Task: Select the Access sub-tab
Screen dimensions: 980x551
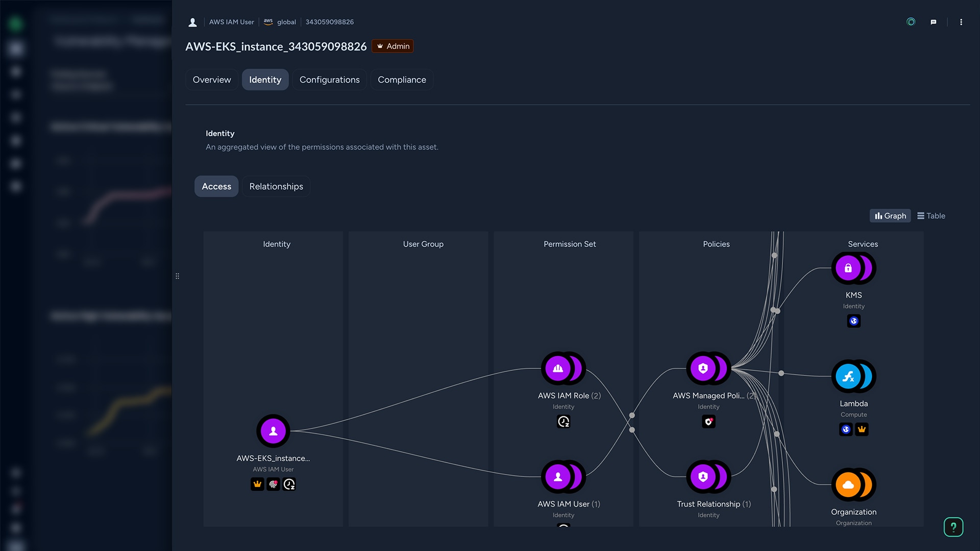Action: pos(216,186)
